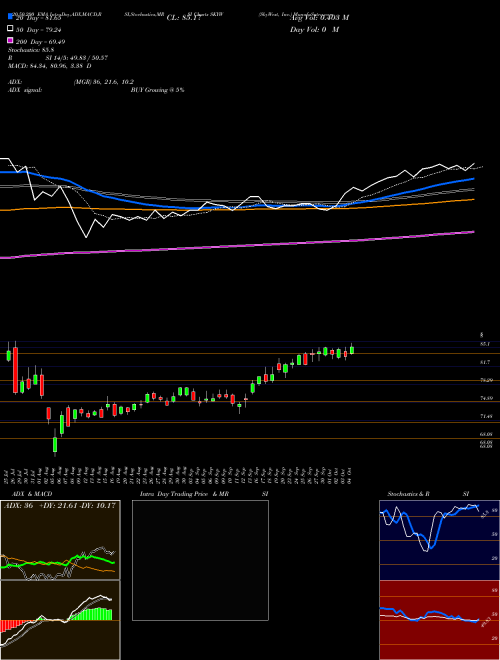
Task: Click the lowest green candlestick in early August
Action: (x=55, y=444)
